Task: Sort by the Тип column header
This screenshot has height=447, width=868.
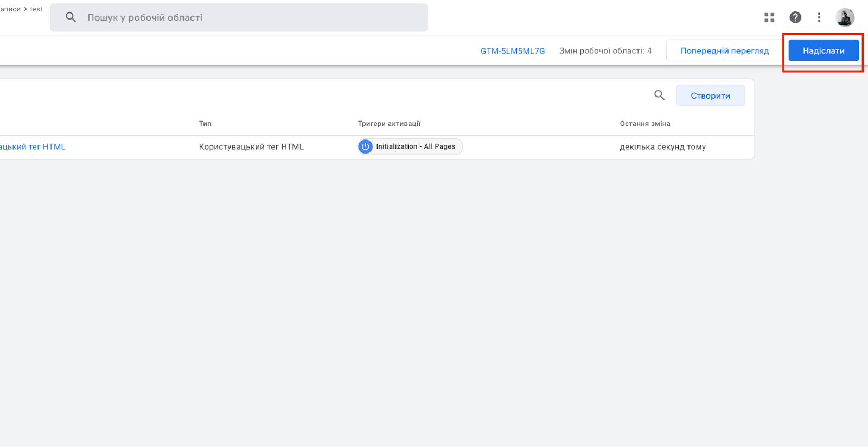Action: [x=205, y=124]
